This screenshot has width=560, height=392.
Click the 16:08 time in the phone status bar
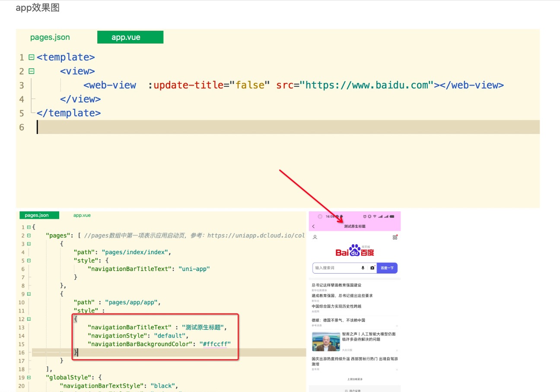[x=330, y=216]
